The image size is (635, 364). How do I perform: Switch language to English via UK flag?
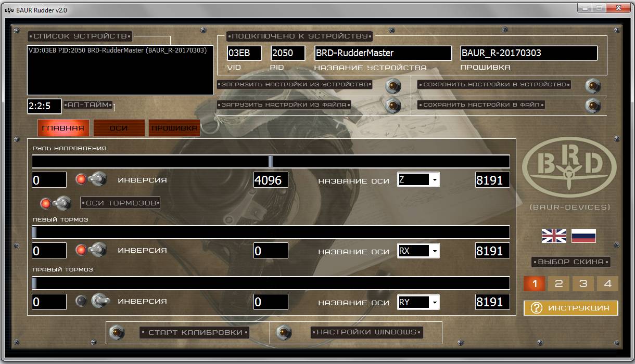(x=554, y=236)
